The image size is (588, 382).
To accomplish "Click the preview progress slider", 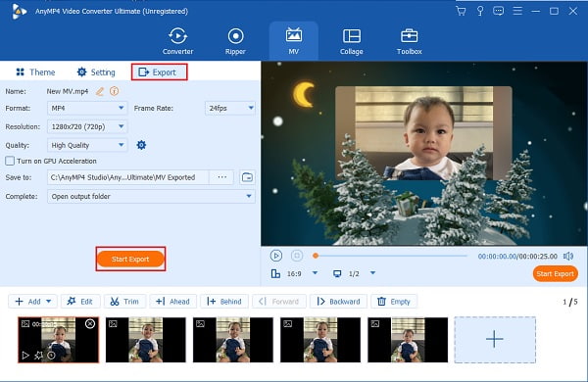I will [x=390, y=256].
